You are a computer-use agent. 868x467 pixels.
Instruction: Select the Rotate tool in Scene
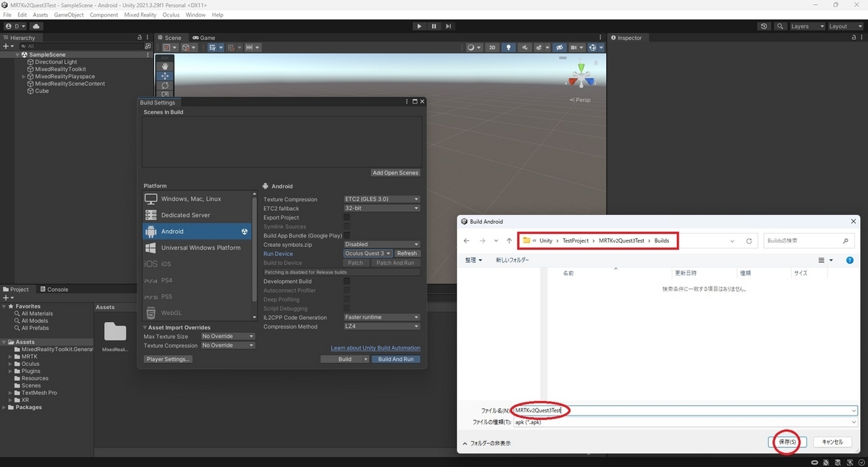coord(165,85)
